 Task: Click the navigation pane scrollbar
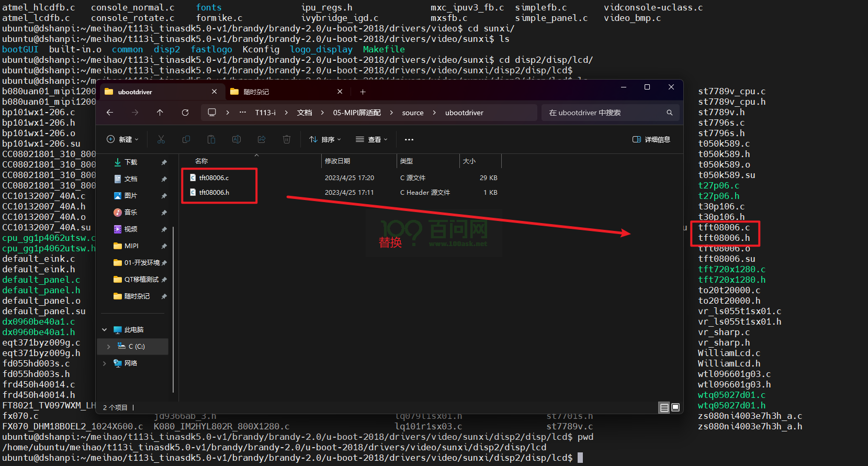[x=173, y=309]
